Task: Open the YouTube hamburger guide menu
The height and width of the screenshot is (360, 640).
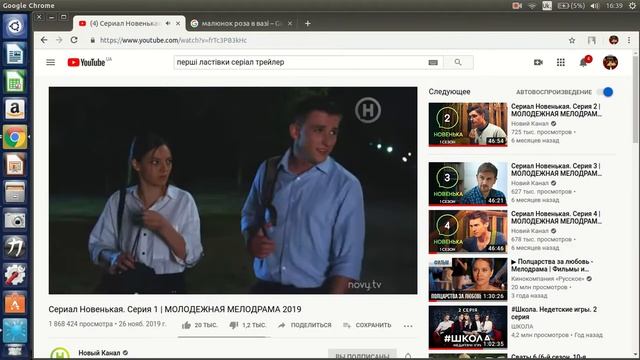Action: tap(51, 62)
